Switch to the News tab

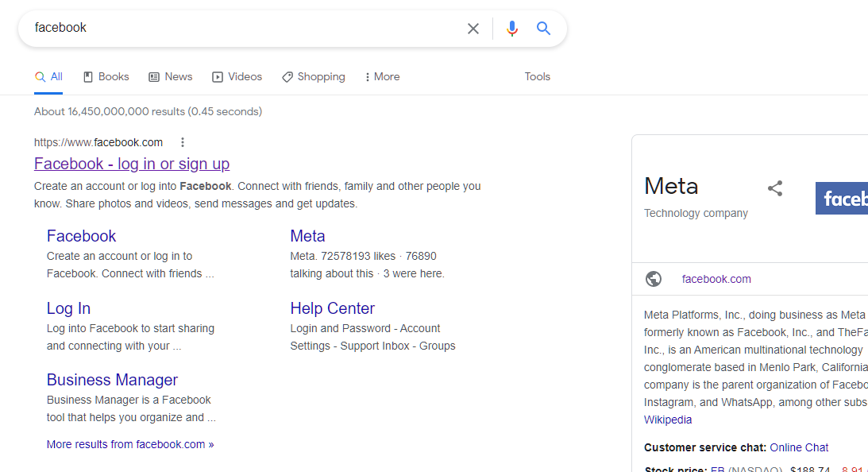pos(171,77)
